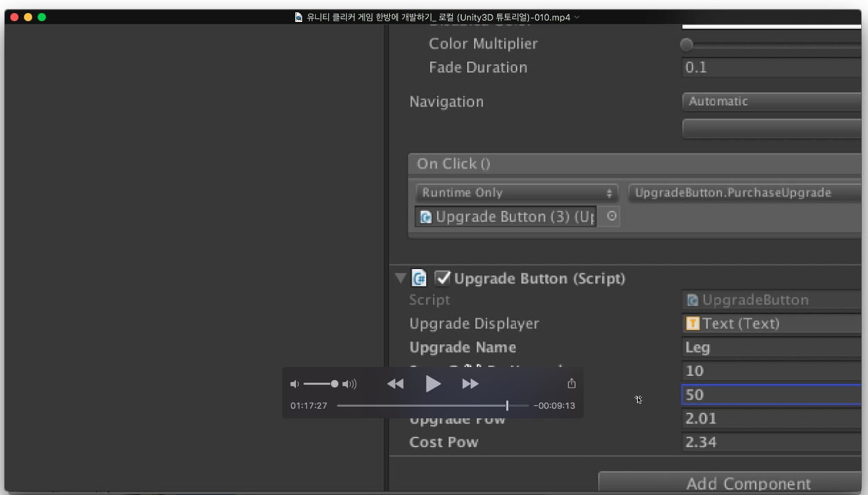Click the Cost Pow label
868x495 pixels.
coord(443,442)
